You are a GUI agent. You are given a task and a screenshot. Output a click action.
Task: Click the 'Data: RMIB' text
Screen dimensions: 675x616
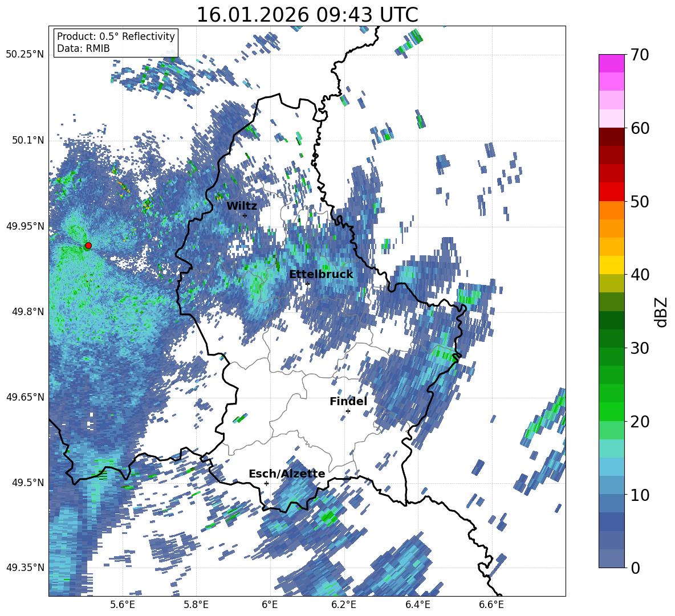click(x=83, y=48)
